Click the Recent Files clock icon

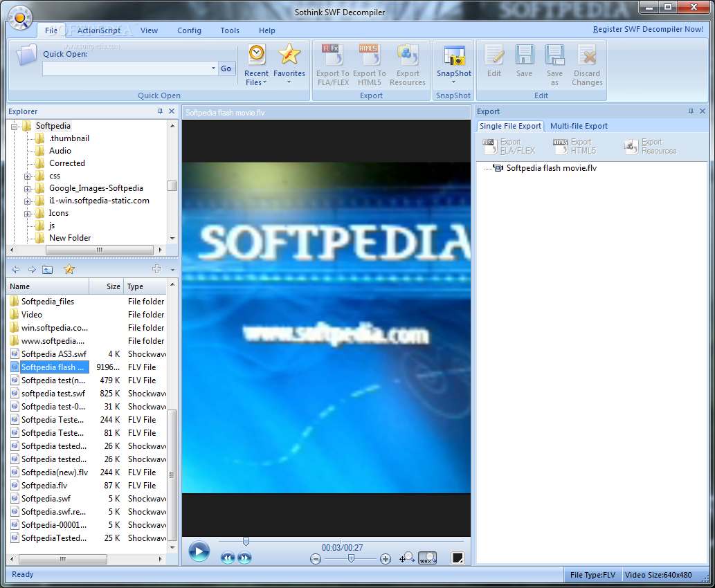click(x=257, y=54)
